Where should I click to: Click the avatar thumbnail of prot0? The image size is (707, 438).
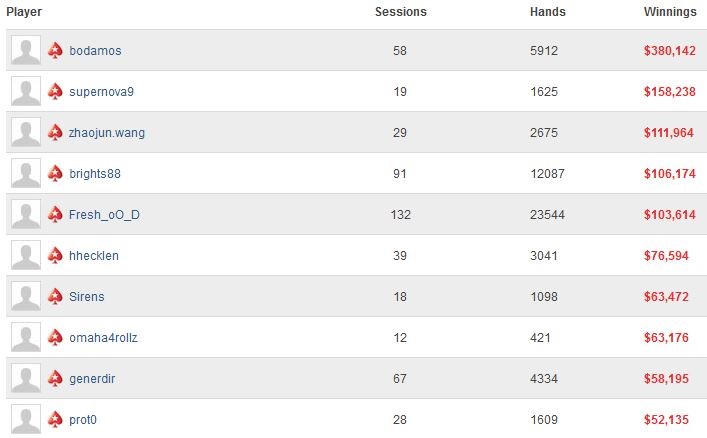[x=26, y=419]
